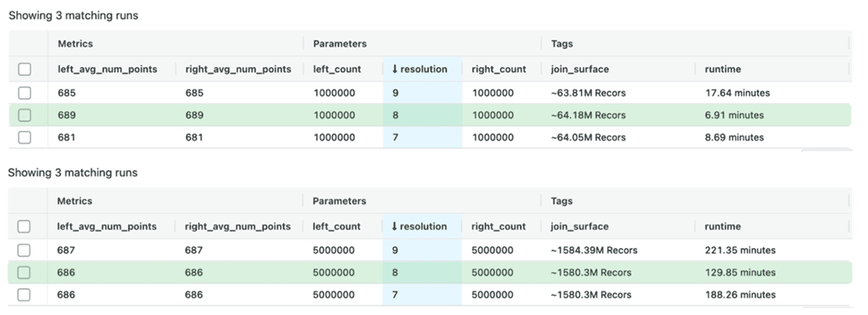Mark the checkbox for the 8.69 minutes run
This screenshot has width=868, height=315.
pyautogui.click(x=25, y=137)
